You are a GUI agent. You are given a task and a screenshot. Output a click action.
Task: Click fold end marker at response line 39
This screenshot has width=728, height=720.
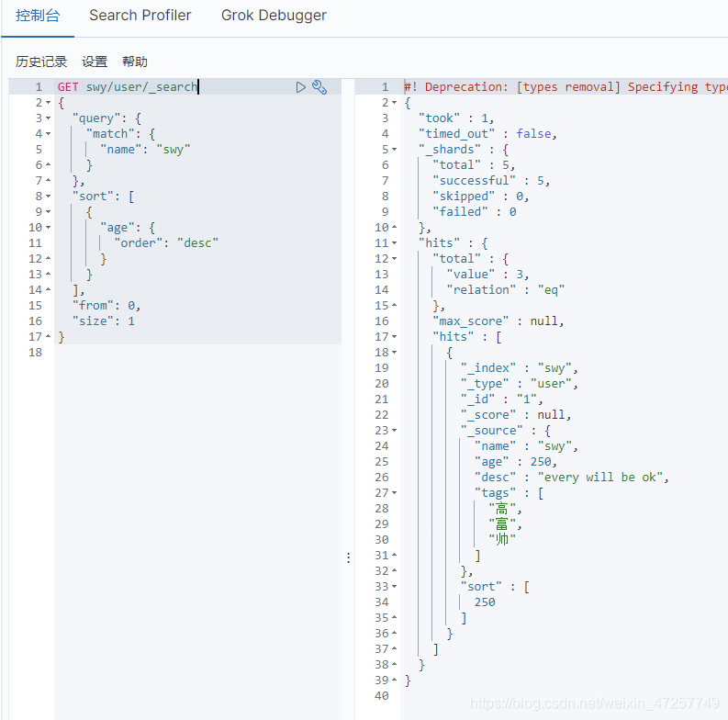pos(394,681)
